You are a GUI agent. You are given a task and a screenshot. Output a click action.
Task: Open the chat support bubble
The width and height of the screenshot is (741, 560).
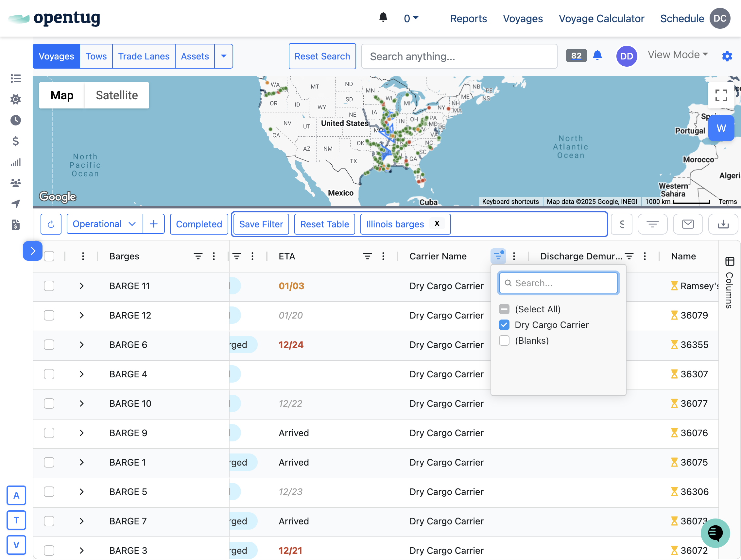[715, 533]
